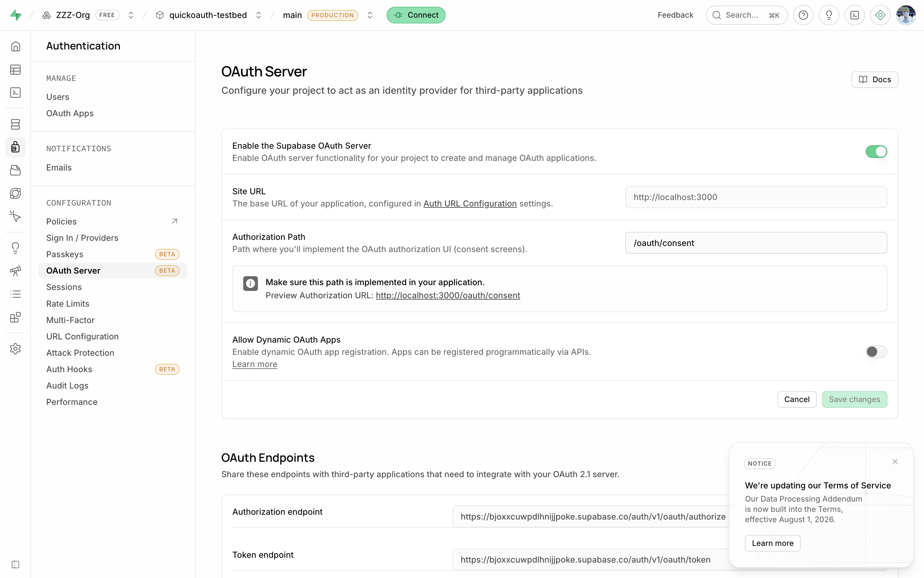
Task: Click Learn more in Terms notice
Action: pyautogui.click(x=773, y=543)
